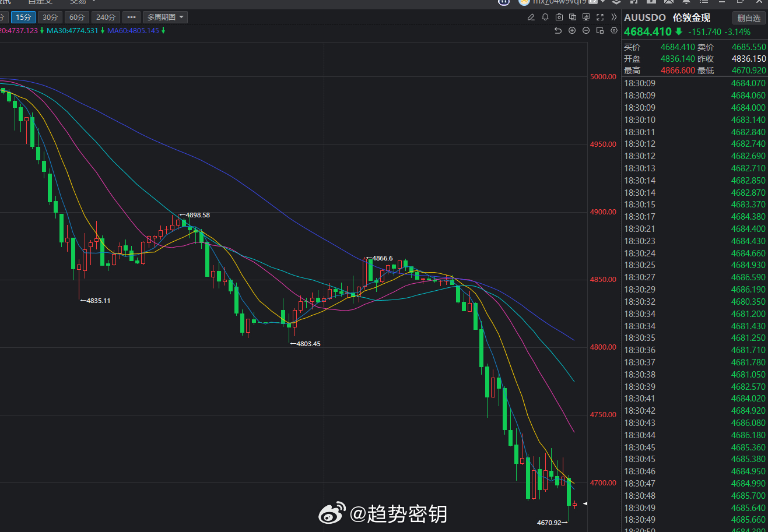Switch to the 60分 timeframe
The width and height of the screenshot is (768, 532).
[77, 17]
